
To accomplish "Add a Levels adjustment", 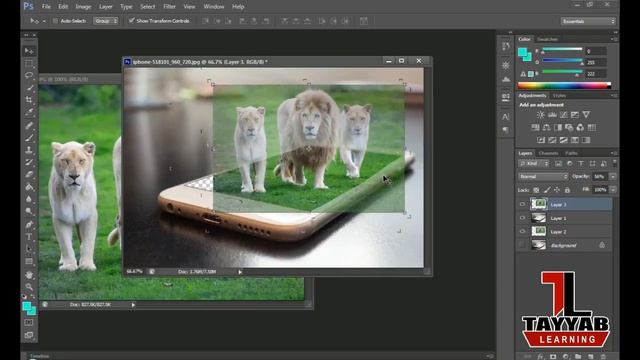I will (552, 115).
